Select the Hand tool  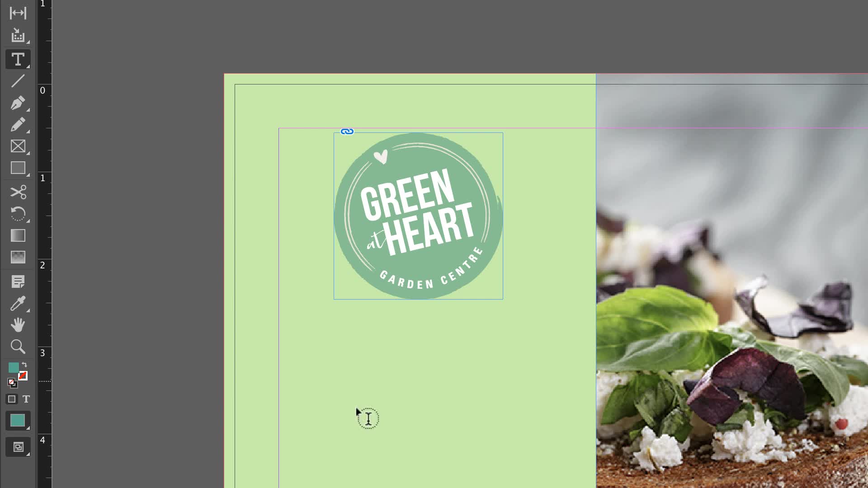click(x=18, y=325)
